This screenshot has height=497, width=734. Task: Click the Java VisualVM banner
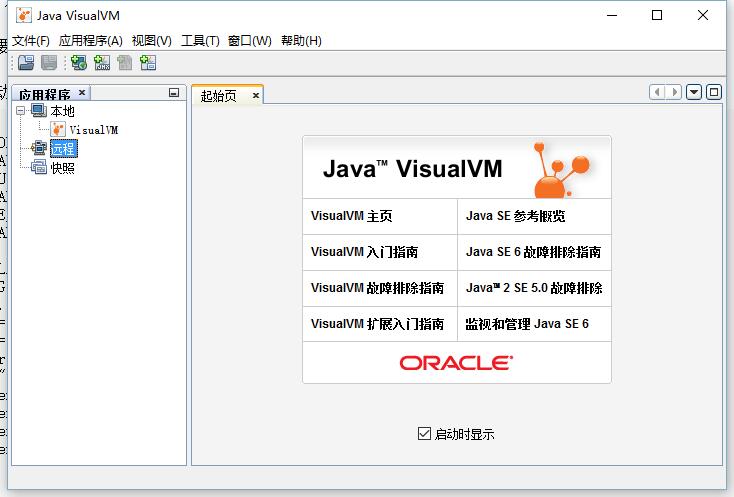pos(457,168)
